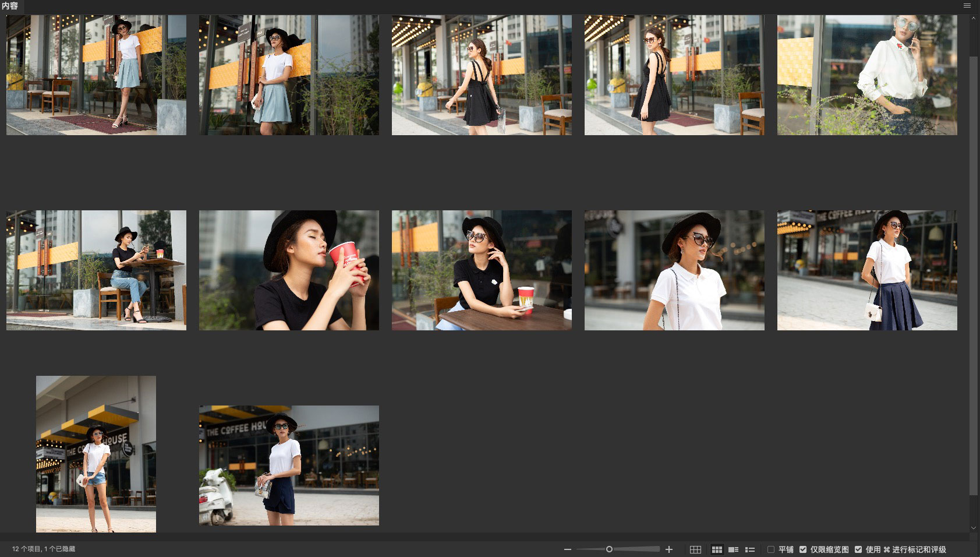Uncheck the 仅限缩览图 option
Viewport: 980px width, 557px height.
(x=803, y=549)
